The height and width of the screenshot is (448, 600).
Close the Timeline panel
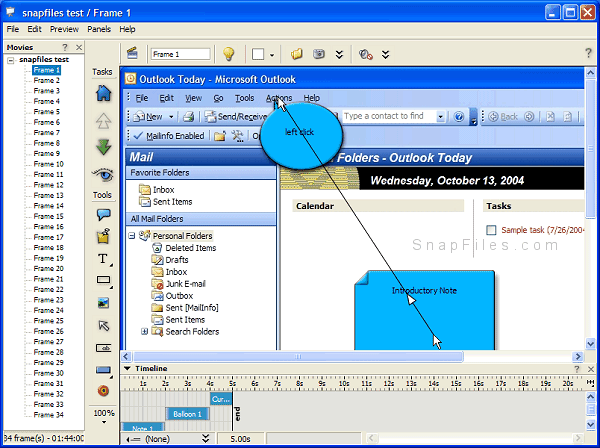[591, 369]
